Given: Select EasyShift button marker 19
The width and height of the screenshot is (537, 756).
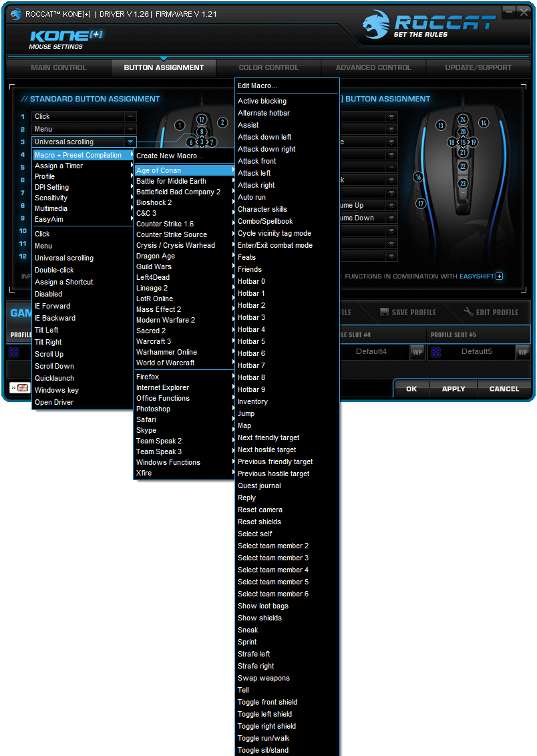Looking at the screenshot, I should click(x=474, y=142).
